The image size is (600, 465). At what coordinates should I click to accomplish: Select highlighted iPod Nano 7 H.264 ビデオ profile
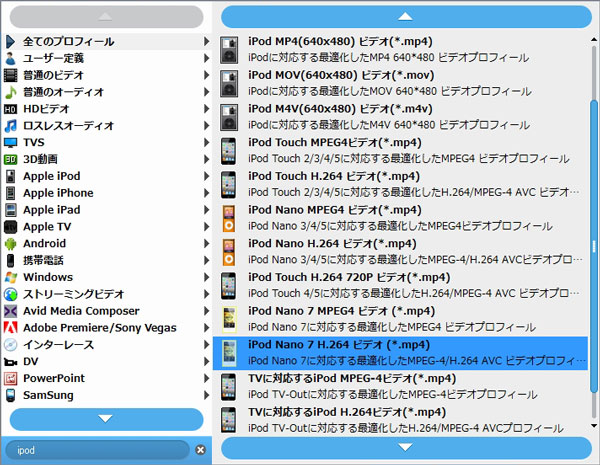400,353
